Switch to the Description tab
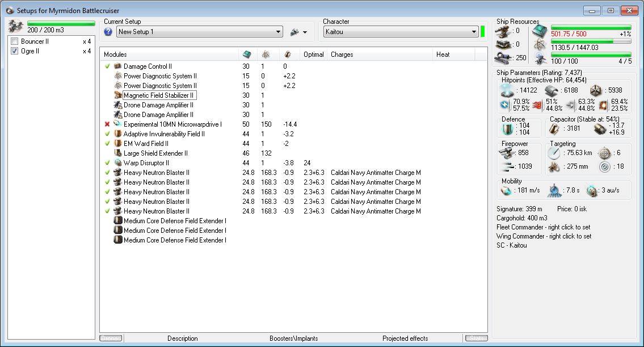This screenshot has width=644, height=347. 182,338
